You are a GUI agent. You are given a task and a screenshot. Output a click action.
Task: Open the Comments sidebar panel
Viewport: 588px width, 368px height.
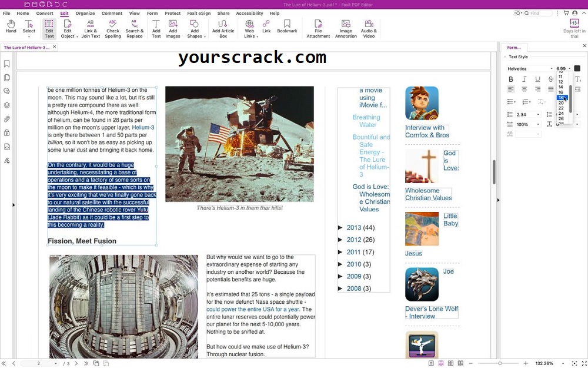coord(6,91)
